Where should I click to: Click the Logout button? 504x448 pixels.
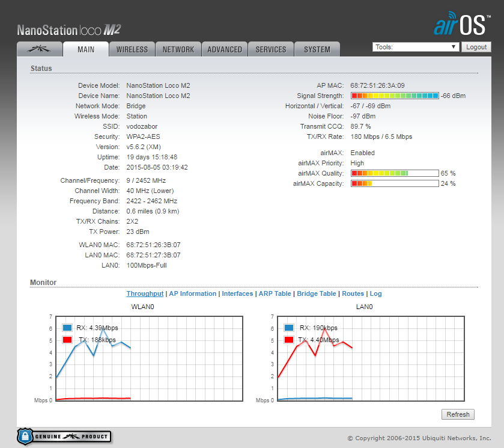click(x=476, y=47)
